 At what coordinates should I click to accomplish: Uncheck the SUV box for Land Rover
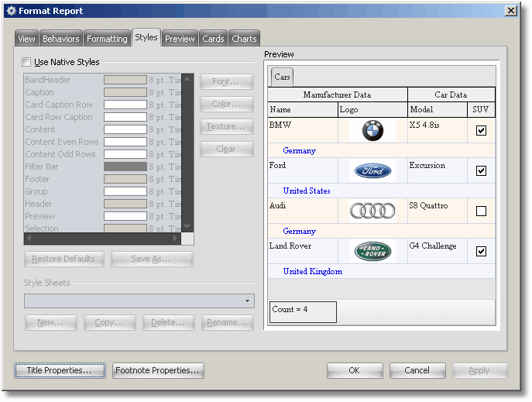coord(481,252)
